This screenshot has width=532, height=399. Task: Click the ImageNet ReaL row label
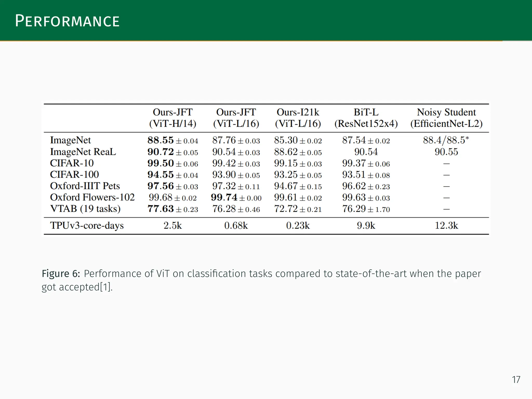[x=83, y=152]
